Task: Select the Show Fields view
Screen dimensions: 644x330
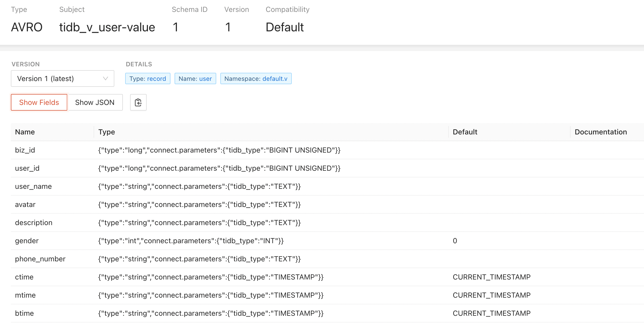Action: pyautogui.click(x=39, y=102)
